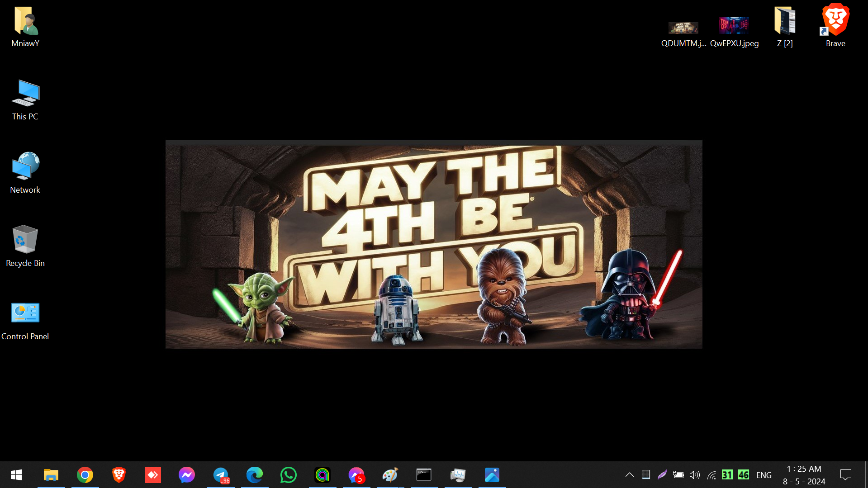868x488 pixels.
Task: Open the volume control in tray
Action: pyautogui.click(x=694, y=475)
